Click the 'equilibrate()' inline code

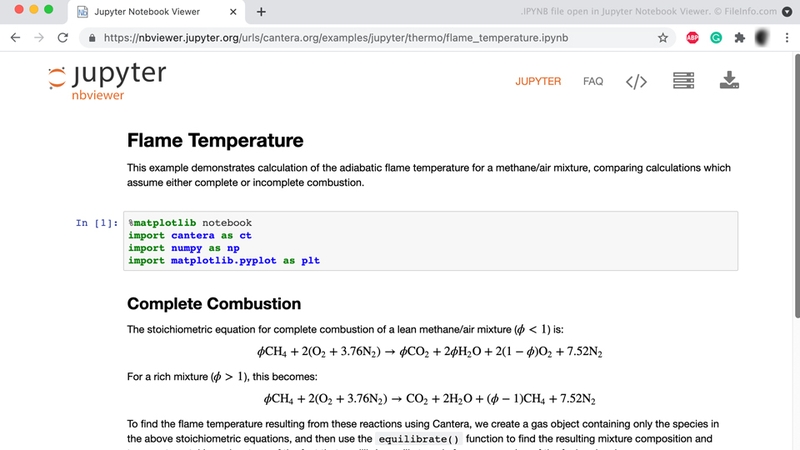click(419, 439)
